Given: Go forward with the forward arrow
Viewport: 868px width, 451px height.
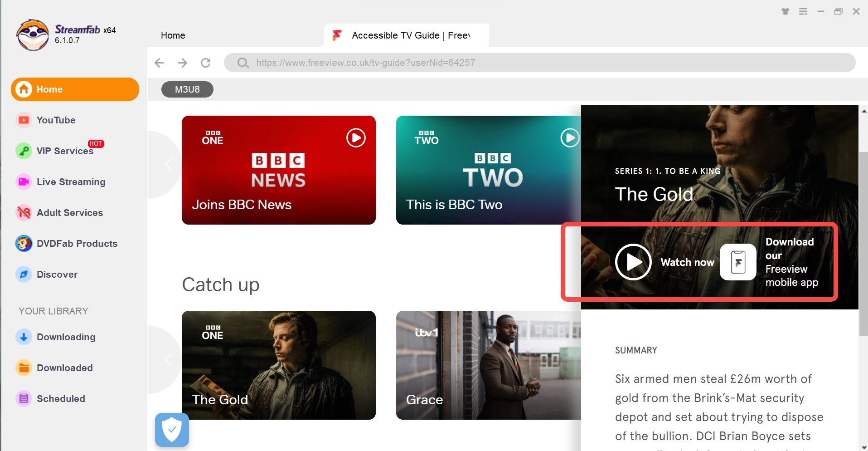Looking at the screenshot, I should pos(182,63).
